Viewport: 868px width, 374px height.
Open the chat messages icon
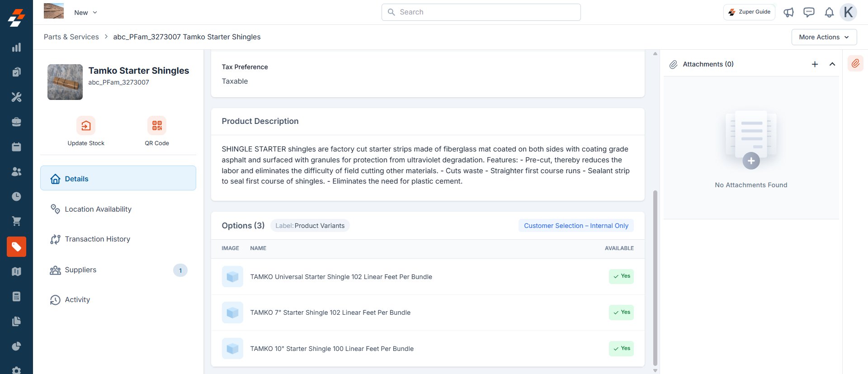tap(809, 12)
